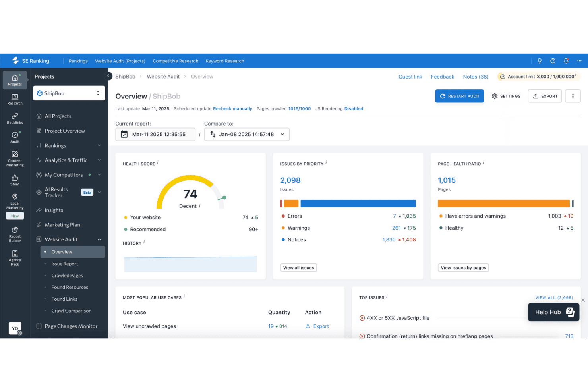This screenshot has width=588, height=392.
Task: Click View issues by pages button
Action: pyautogui.click(x=463, y=268)
